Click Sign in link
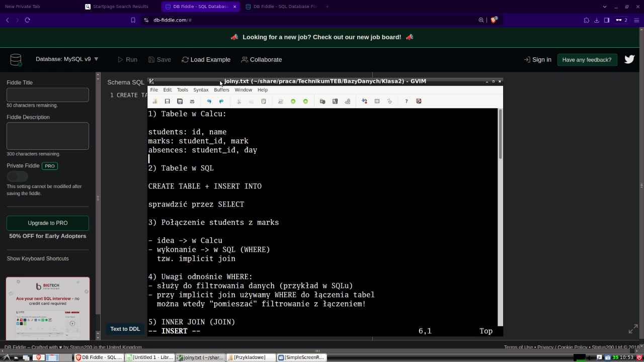 pos(537,59)
